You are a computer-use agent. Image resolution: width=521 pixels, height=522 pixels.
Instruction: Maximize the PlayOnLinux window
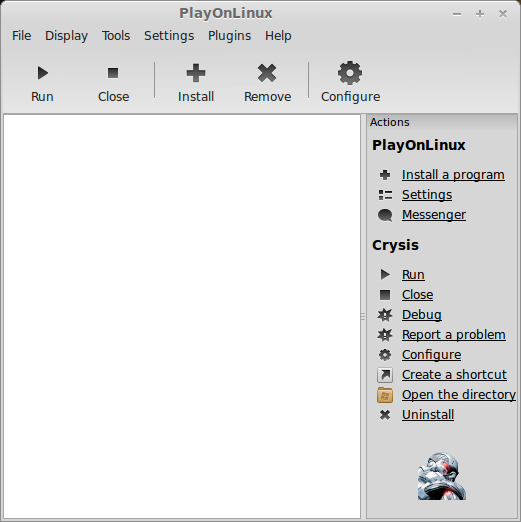[480, 14]
